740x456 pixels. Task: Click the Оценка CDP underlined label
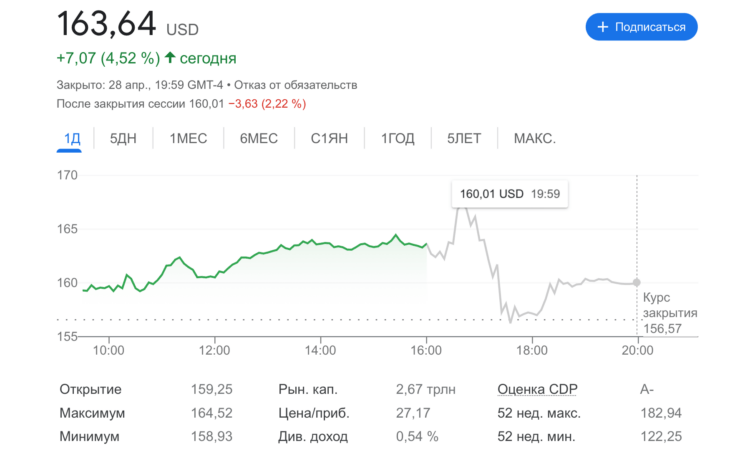(x=538, y=389)
